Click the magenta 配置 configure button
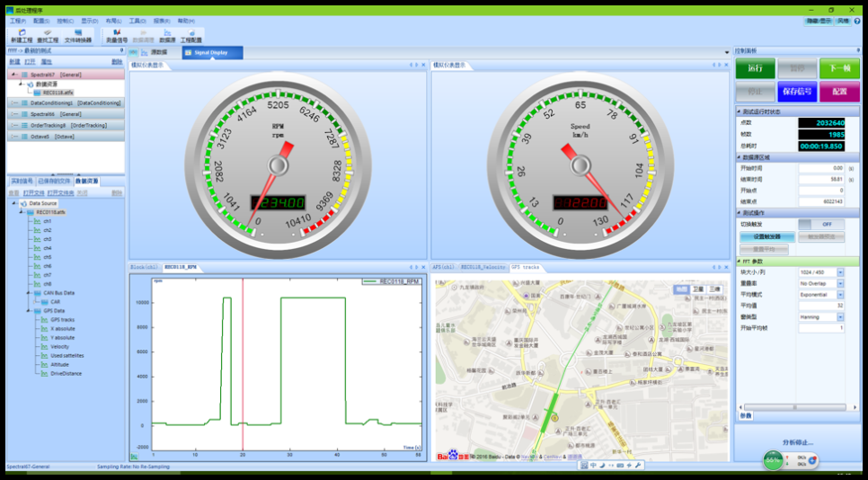 coord(839,92)
